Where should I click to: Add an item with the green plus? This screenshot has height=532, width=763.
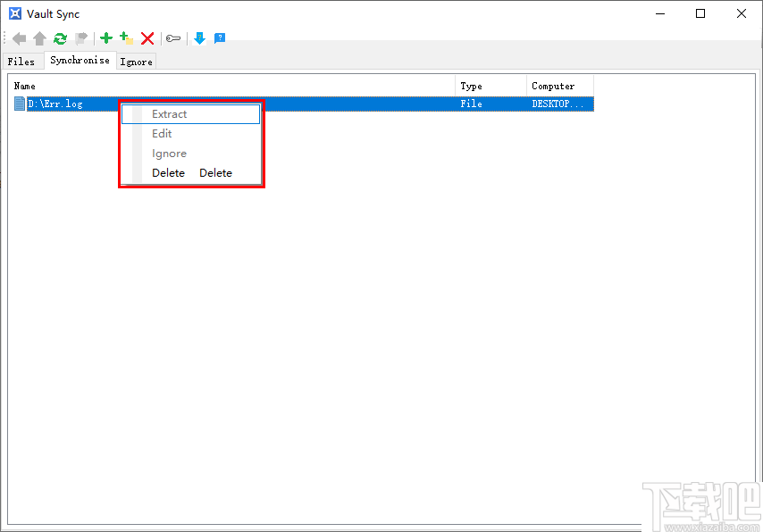(x=106, y=37)
